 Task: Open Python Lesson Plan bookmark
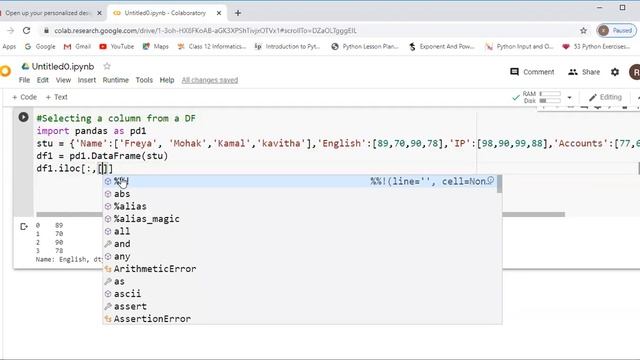[364, 47]
